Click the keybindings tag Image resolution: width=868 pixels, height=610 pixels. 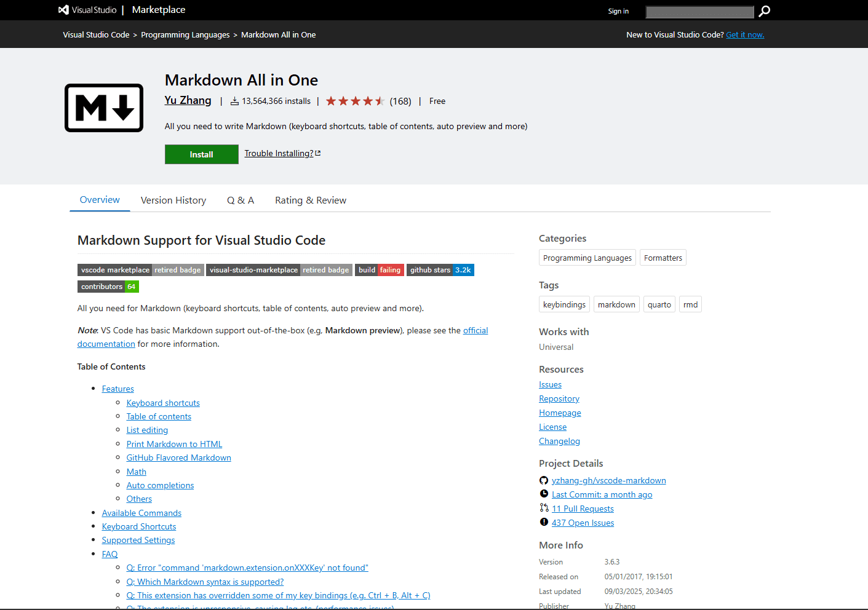click(x=564, y=304)
